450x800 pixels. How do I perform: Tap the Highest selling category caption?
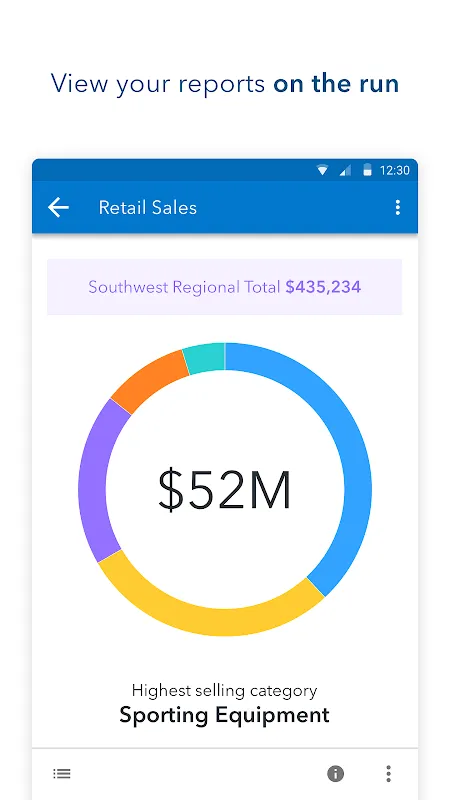point(224,691)
